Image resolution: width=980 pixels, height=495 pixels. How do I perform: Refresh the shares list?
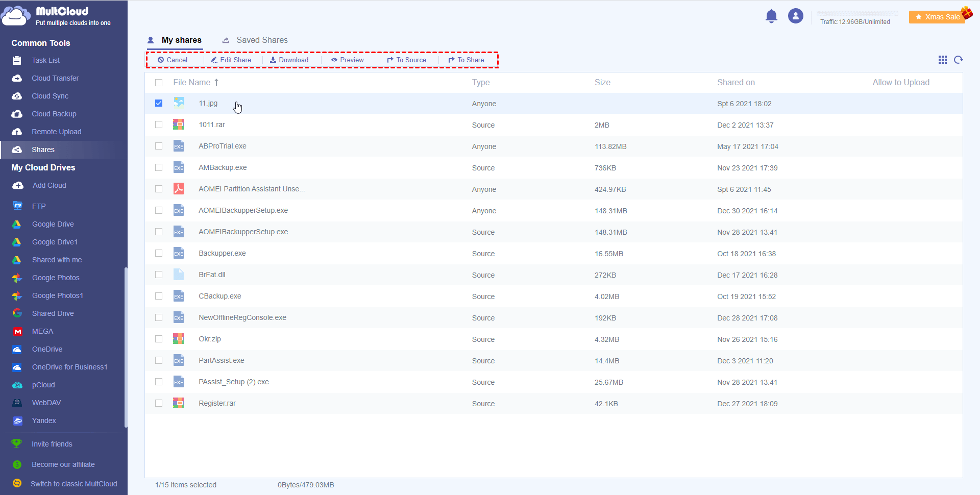(x=959, y=60)
